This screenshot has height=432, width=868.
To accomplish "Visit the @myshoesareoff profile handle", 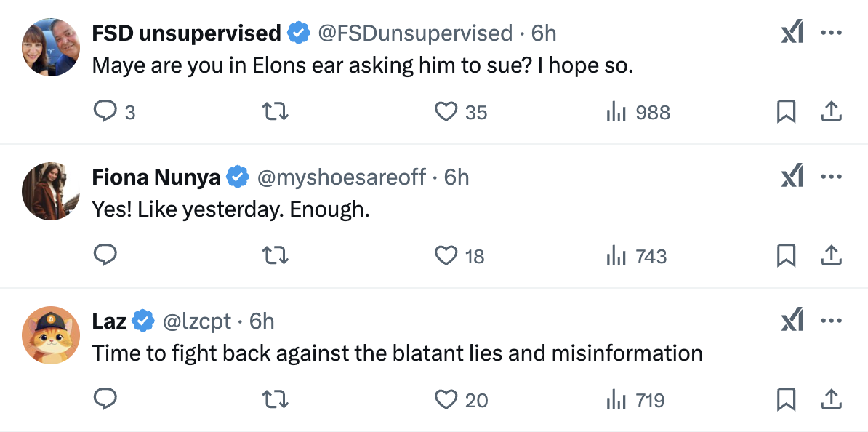I will tap(342, 177).
